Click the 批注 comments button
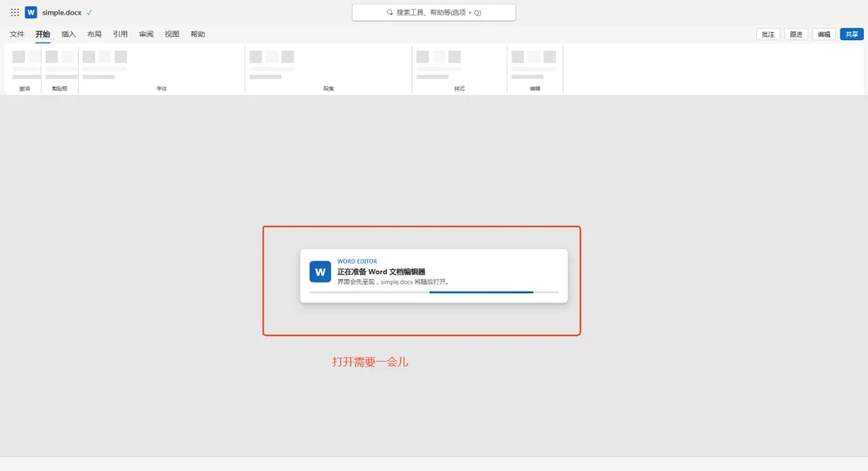The height and width of the screenshot is (471, 868). (768, 35)
